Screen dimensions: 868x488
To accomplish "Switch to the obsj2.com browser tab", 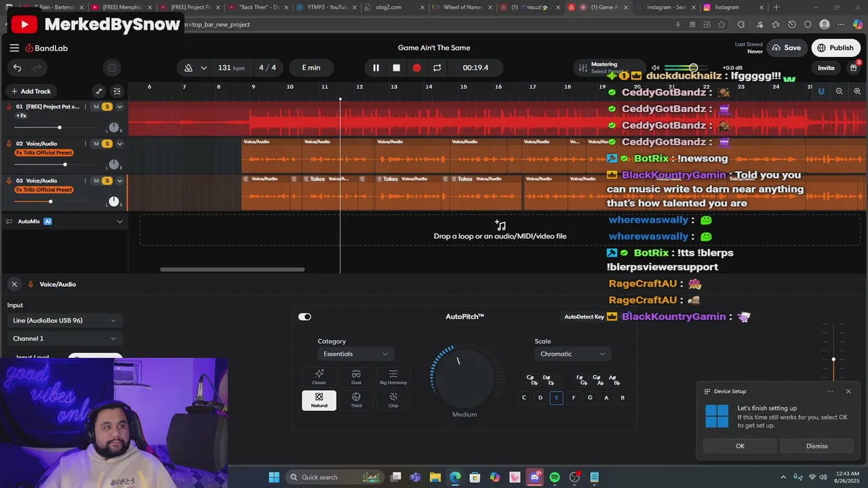I will click(x=395, y=7).
